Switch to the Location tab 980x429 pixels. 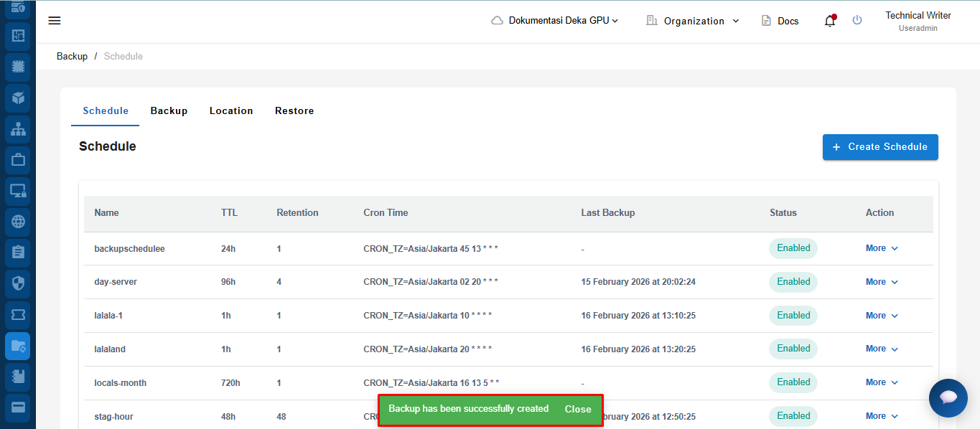(x=231, y=110)
